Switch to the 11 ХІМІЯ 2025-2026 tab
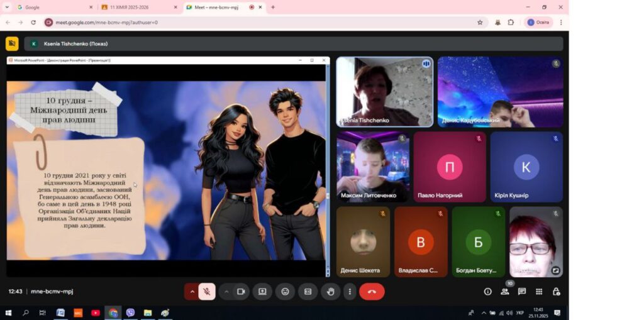This screenshot has width=644, height=320. point(135,8)
